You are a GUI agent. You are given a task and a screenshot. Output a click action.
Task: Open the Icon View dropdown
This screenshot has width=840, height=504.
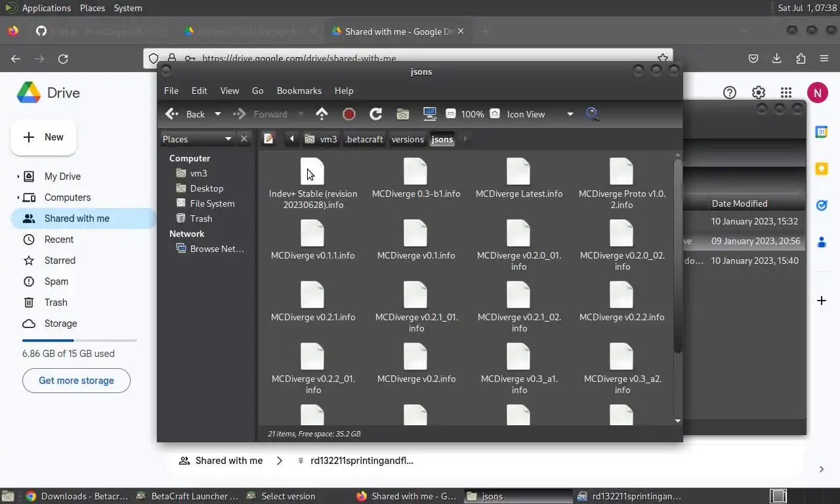click(540, 114)
